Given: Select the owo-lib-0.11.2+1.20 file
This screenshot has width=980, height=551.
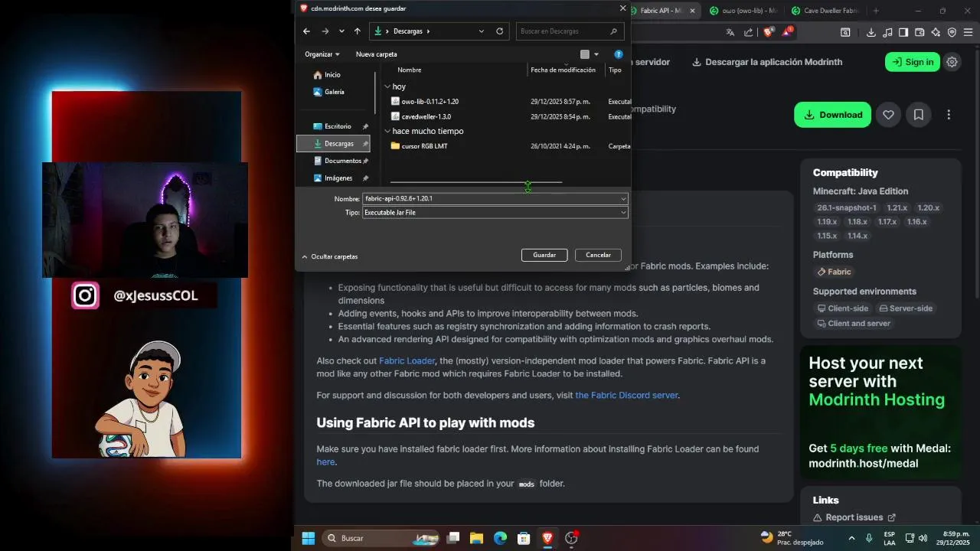Looking at the screenshot, I should [430, 101].
